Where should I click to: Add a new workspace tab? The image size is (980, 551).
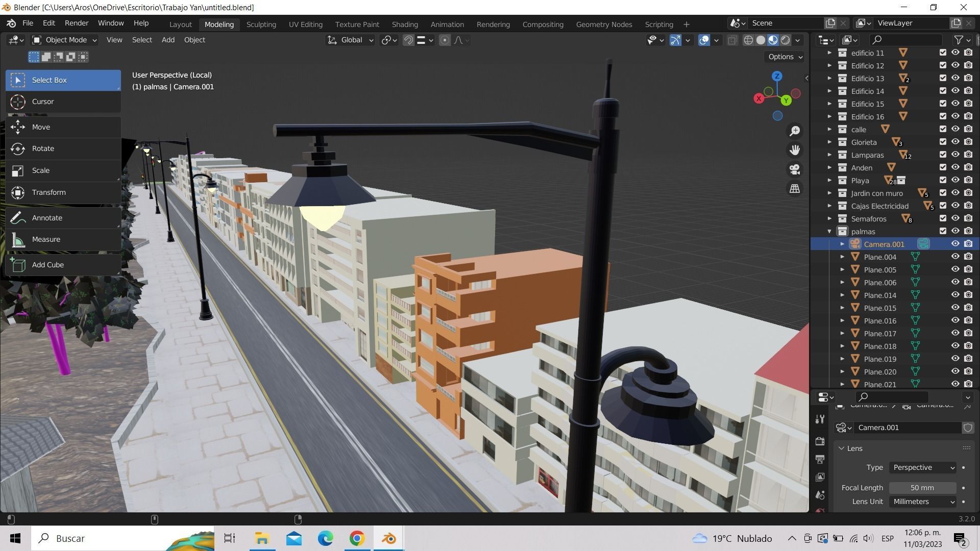tap(687, 24)
